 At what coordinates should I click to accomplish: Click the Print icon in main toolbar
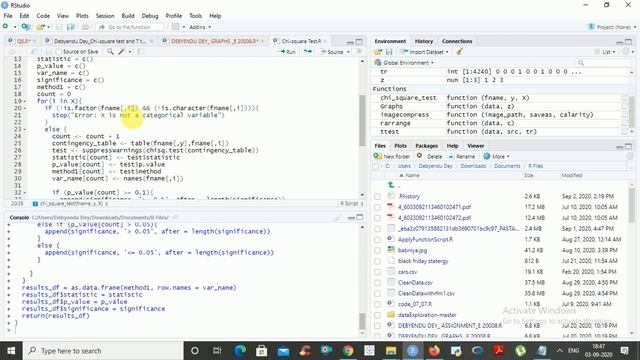pos(85,27)
